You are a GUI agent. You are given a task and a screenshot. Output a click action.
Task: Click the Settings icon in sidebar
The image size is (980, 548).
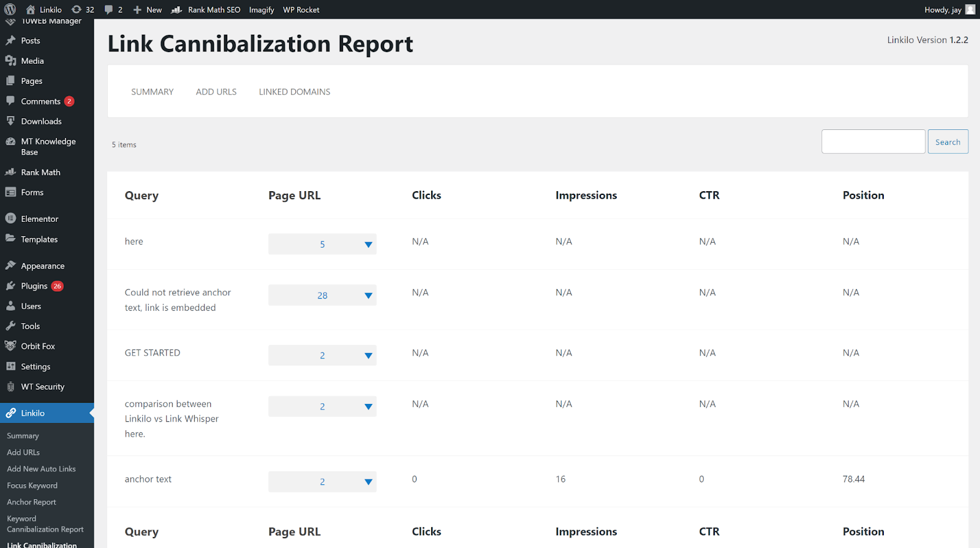[10, 367]
